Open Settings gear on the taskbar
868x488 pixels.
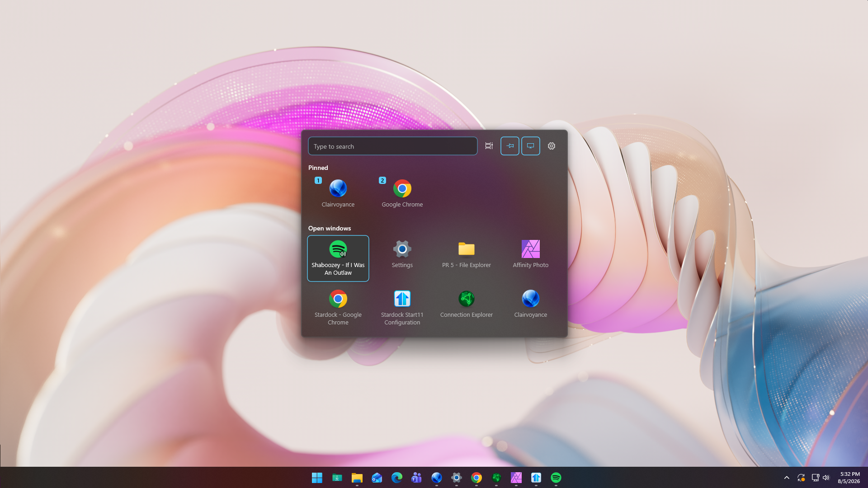(x=457, y=478)
